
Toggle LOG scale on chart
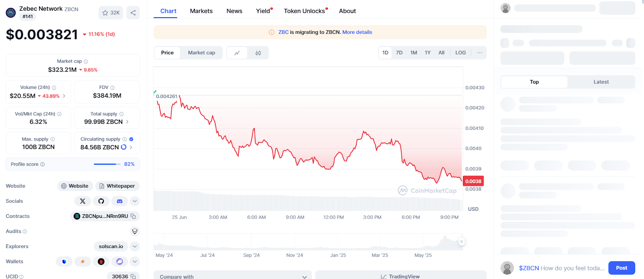click(460, 53)
